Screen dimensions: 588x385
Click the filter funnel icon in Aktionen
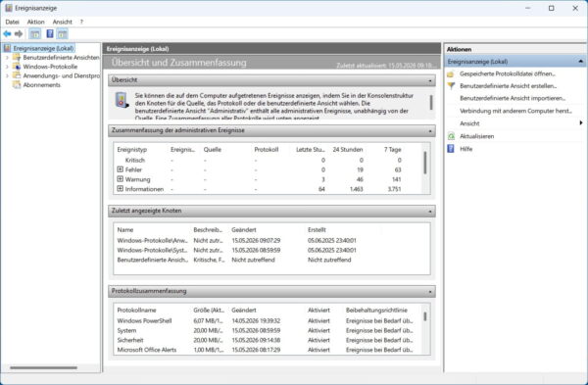pos(451,86)
